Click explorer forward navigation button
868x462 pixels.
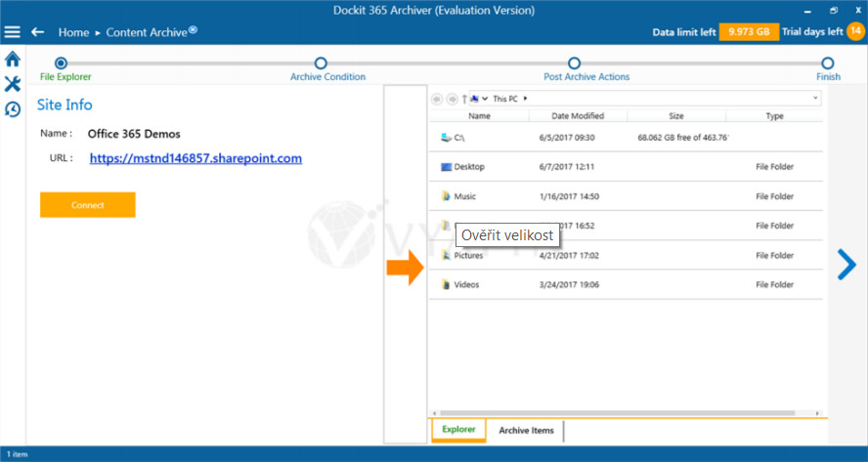point(453,99)
